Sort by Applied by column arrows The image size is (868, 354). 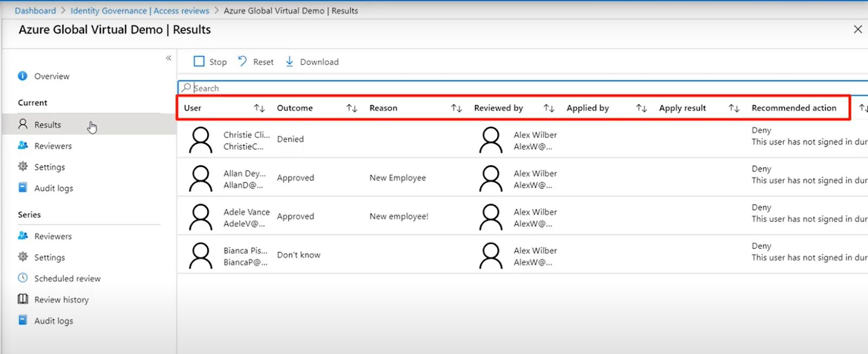[x=641, y=108]
